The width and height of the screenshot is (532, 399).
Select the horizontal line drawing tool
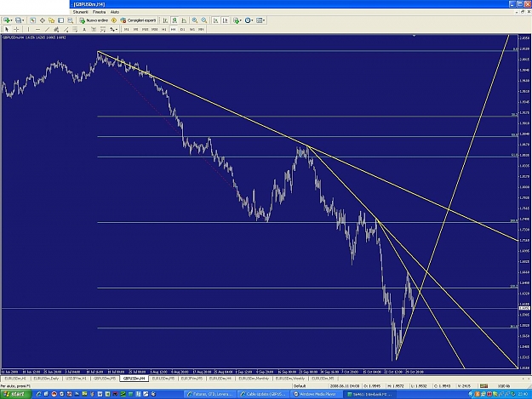[x=37, y=29]
